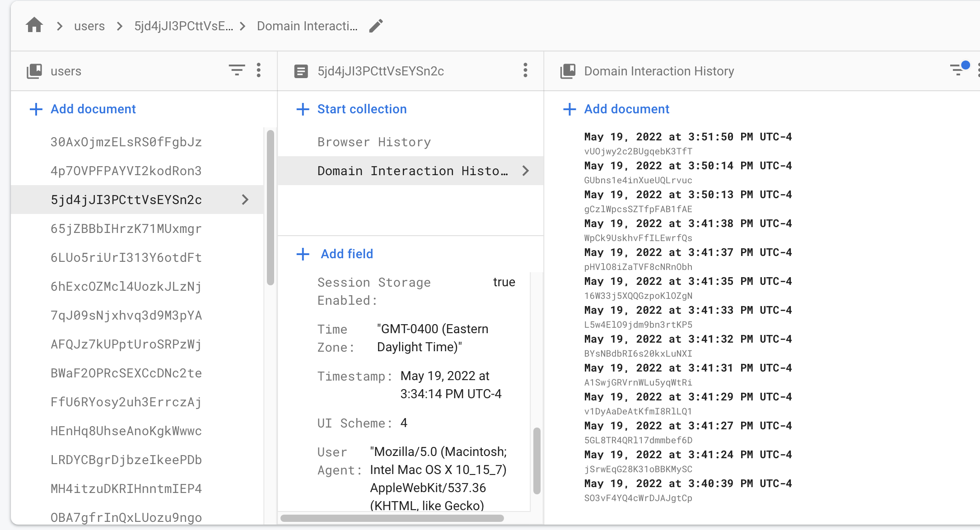Screen dimensions: 980x530
Task: Open document BWaF2OPRcSEXCcDNc2te
Action: click(x=126, y=373)
